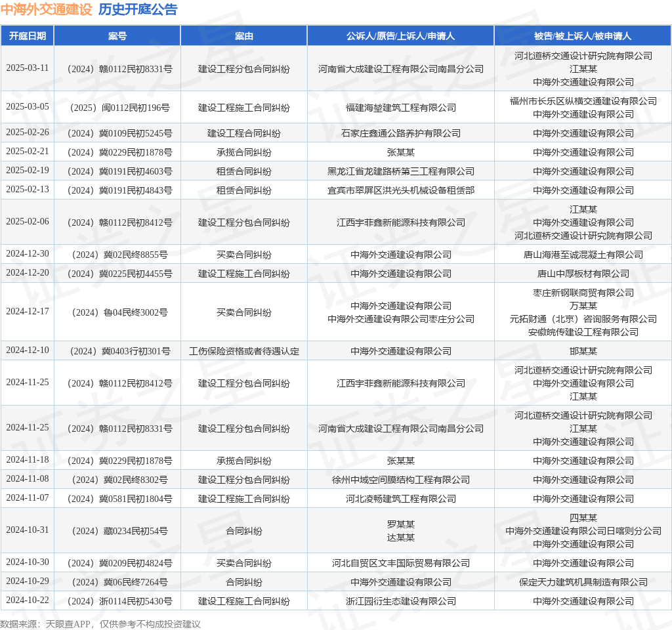Click defendant 福州市长乐区纵横交通建设有限公司
The width and height of the screenshot is (672, 630).
coord(583,101)
